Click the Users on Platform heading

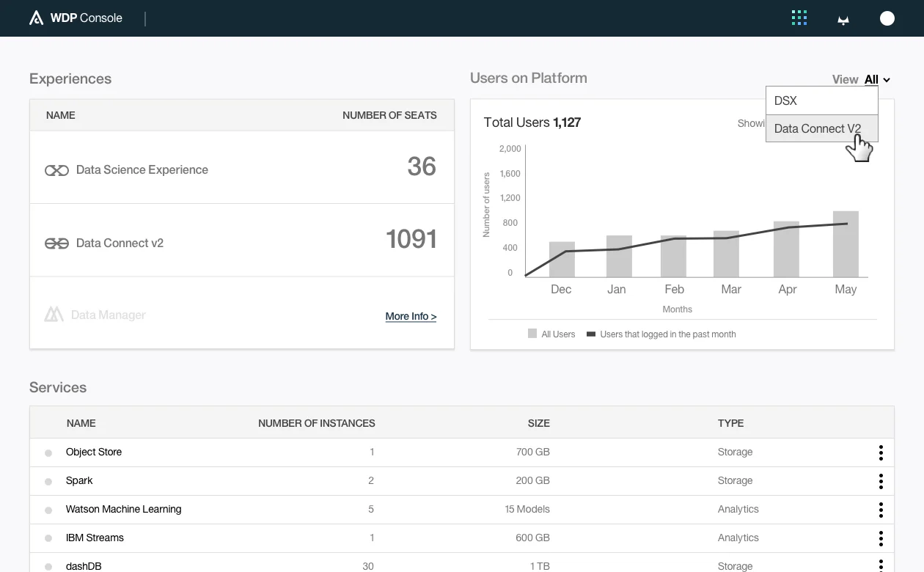coord(529,78)
